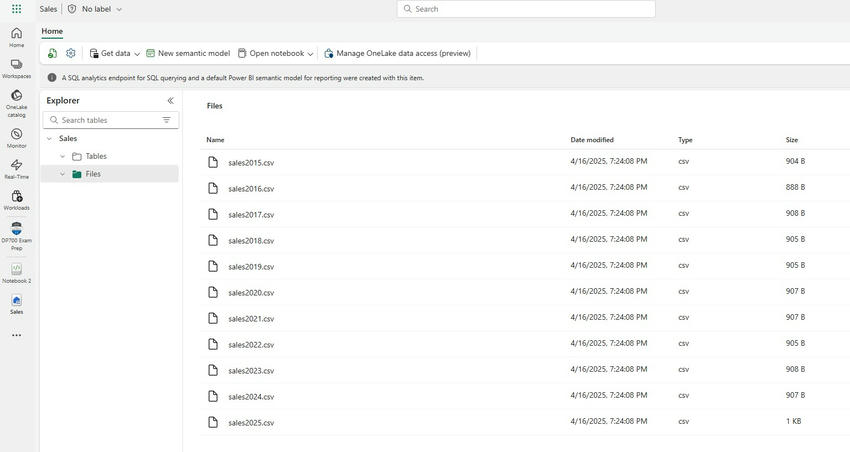850x452 pixels.
Task: Go to Home in left navigation
Action: 16,37
